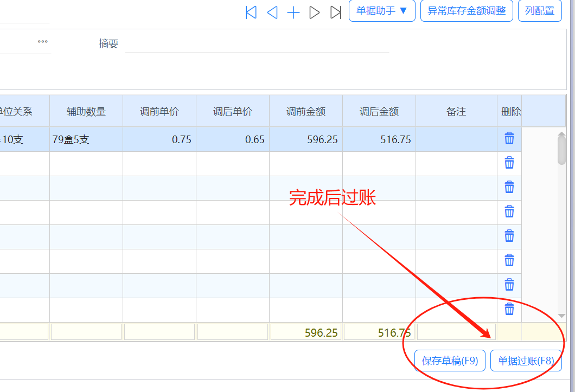Open 列配置 column settings
The height and width of the screenshot is (392, 575).
click(x=540, y=11)
